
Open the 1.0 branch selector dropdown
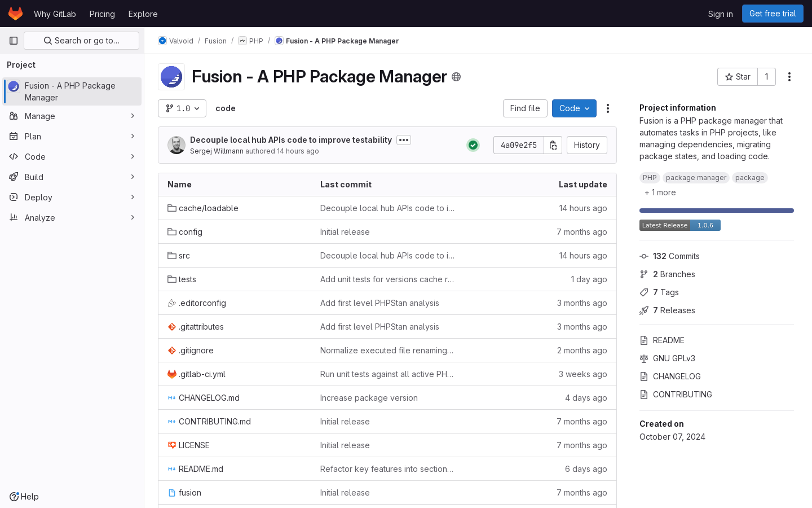pos(182,108)
